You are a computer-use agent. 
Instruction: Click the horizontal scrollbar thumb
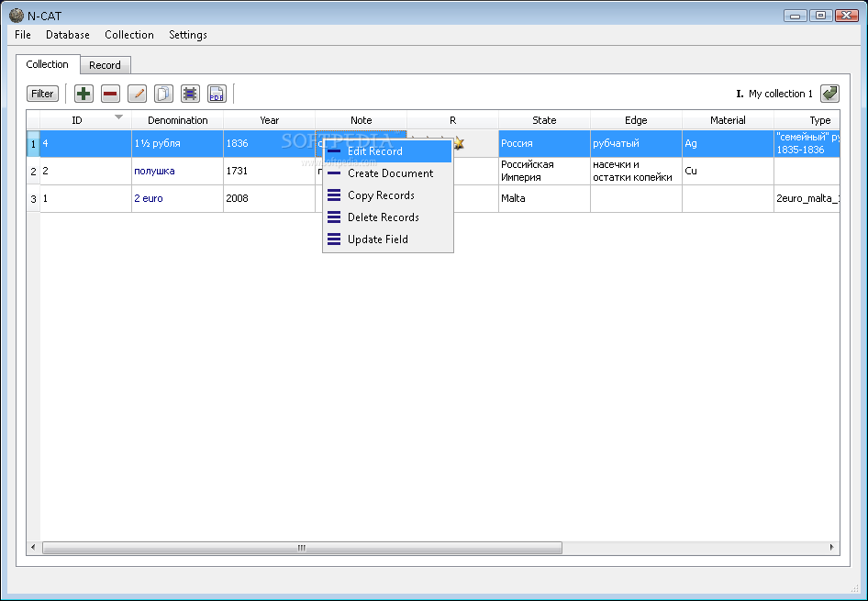pos(302,548)
